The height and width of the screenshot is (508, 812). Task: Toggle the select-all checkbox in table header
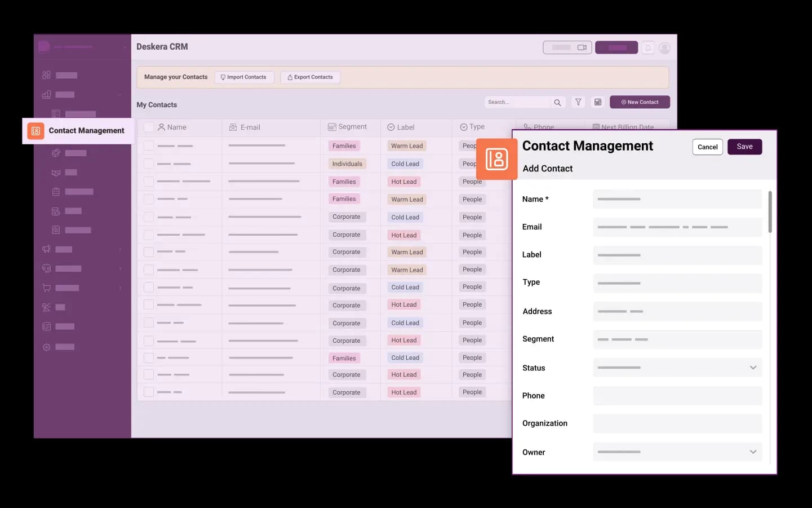[x=149, y=127]
